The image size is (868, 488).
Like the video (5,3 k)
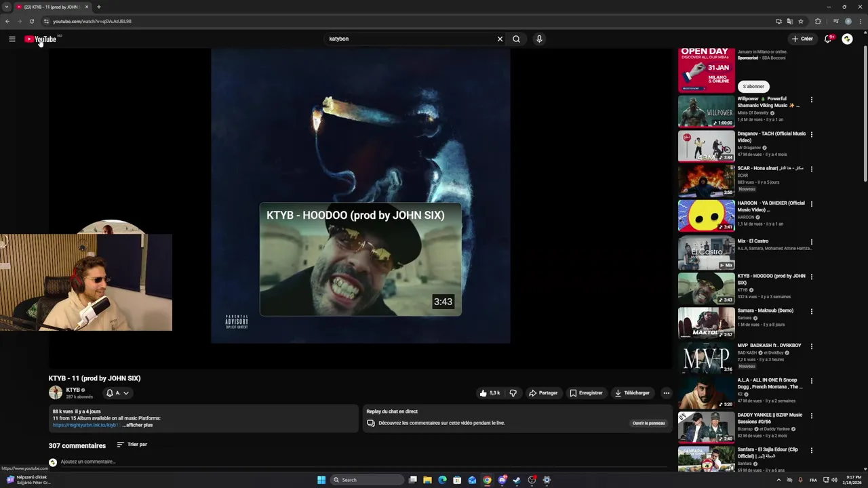[x=490, y=393]
